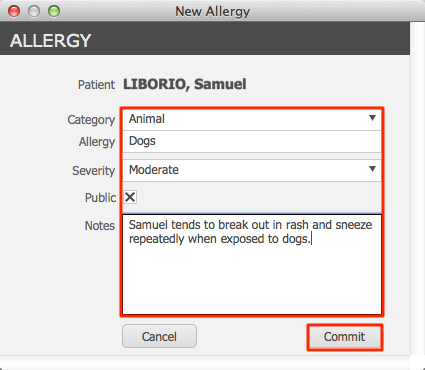Focus the Notes text area
The height and width of the screenshot is (370, 425).
[x=252, y=264]
